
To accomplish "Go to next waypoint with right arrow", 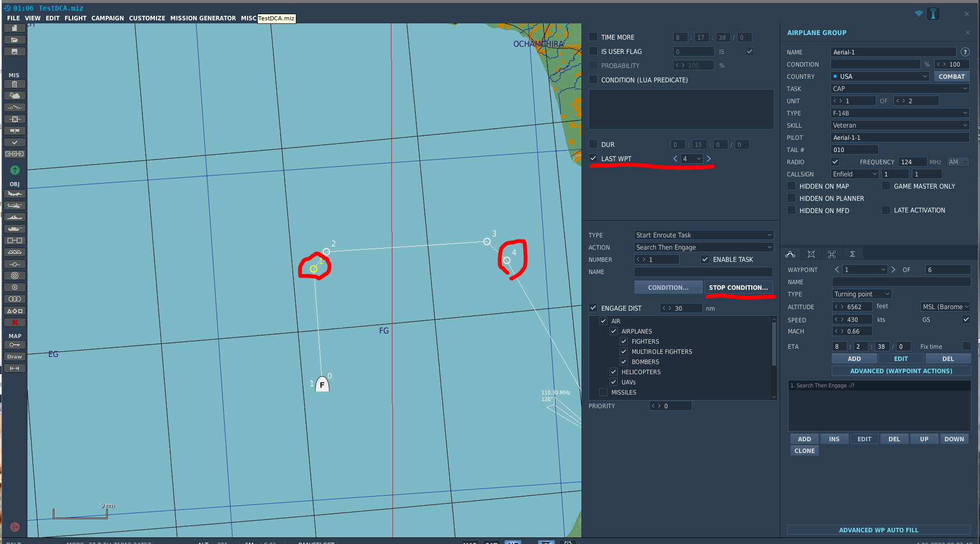I will pos(893,269).
